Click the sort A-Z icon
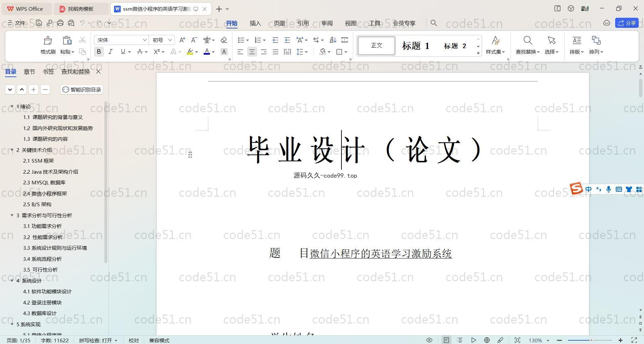Image resolution: width=644 pixels, height=344 pixels. tap(333, 40)
